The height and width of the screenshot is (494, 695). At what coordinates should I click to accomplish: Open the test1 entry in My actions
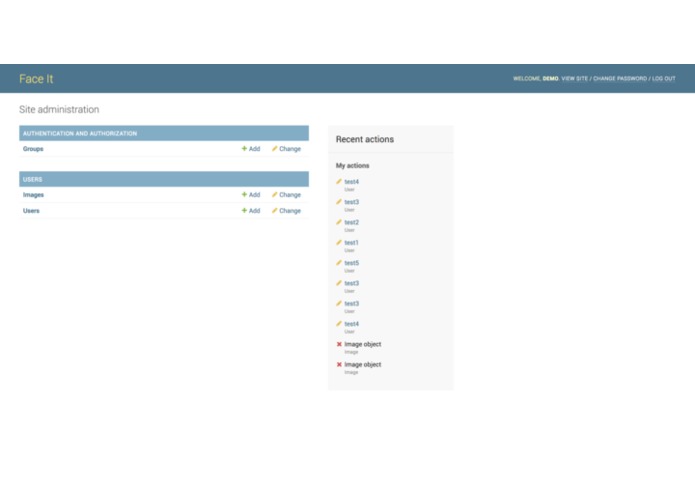click(x=351, y=243)
